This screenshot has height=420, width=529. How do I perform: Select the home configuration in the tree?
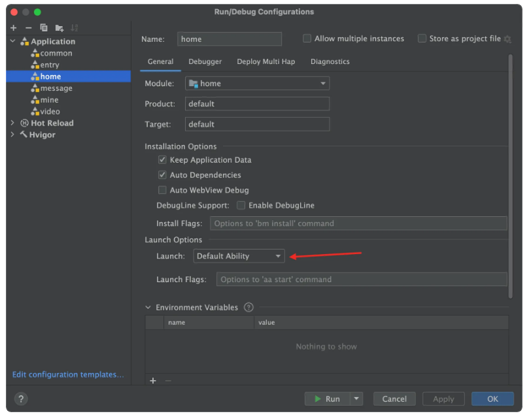pos(69,76)
